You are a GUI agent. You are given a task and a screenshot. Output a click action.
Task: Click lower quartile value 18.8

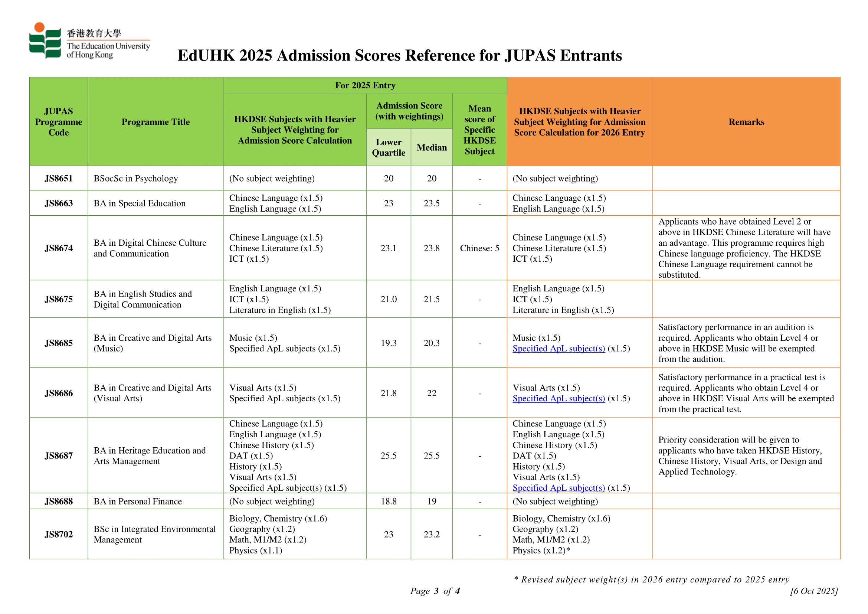[x=389, y=501]
